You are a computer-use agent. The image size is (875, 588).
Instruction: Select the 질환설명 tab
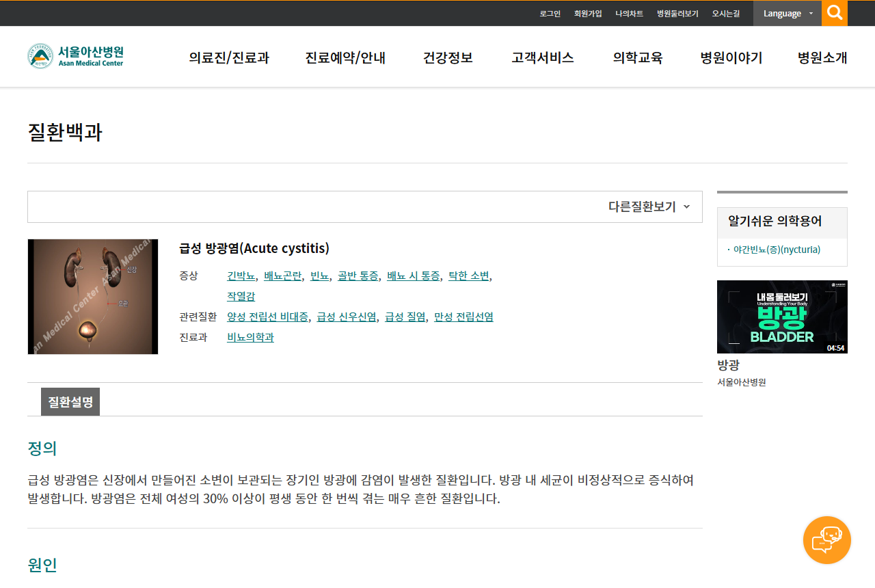coord(70,402)
